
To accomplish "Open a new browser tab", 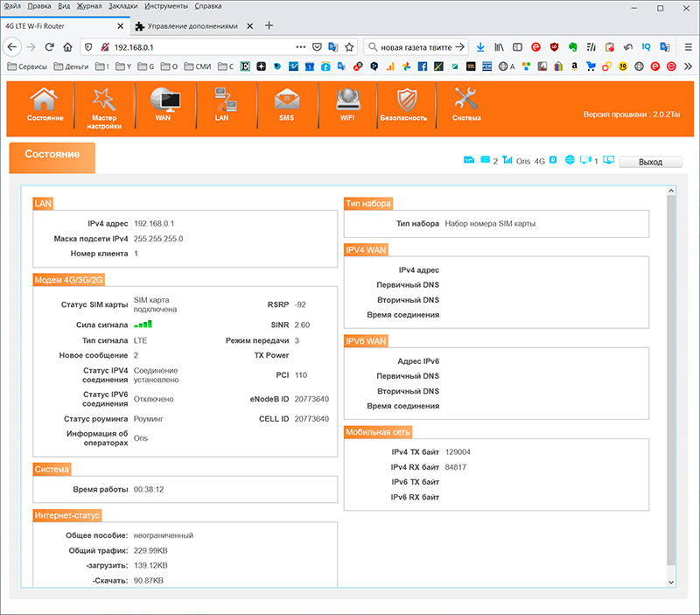I will (269, 25).
